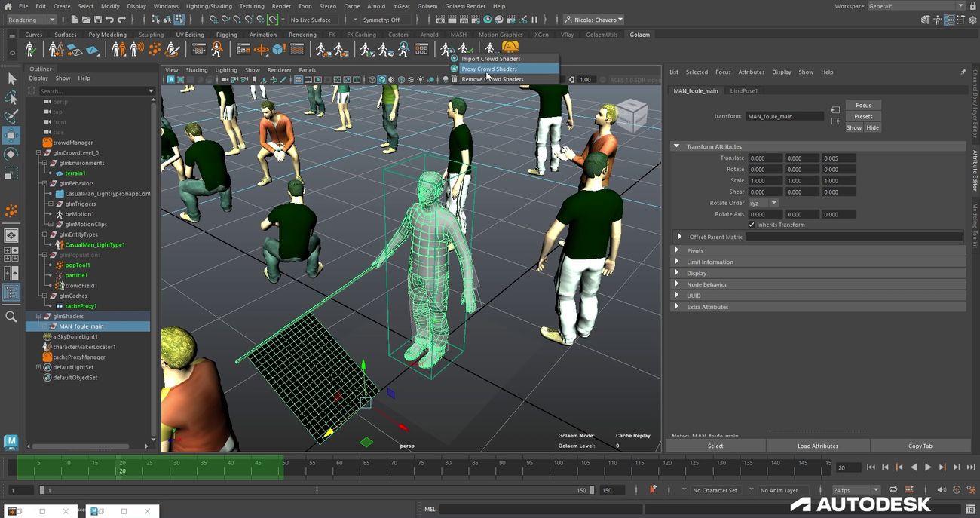
Task: Toggle the Inherits Transform checkbox
Action: tap(752, 225)
